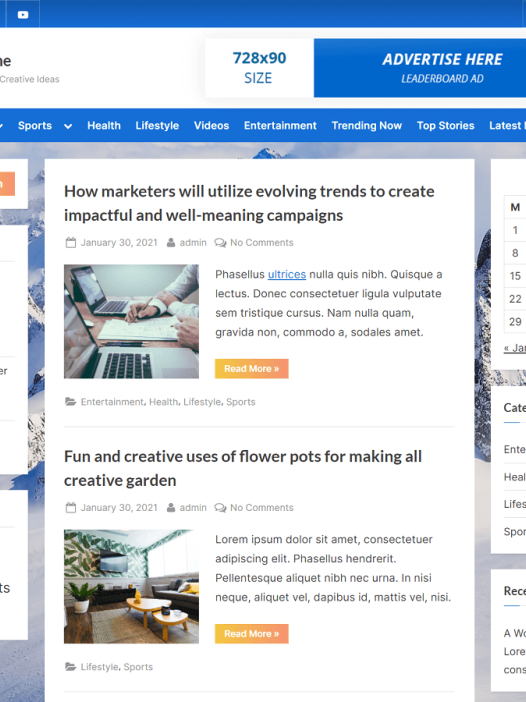Select calendar day 29

click(515, 321)
